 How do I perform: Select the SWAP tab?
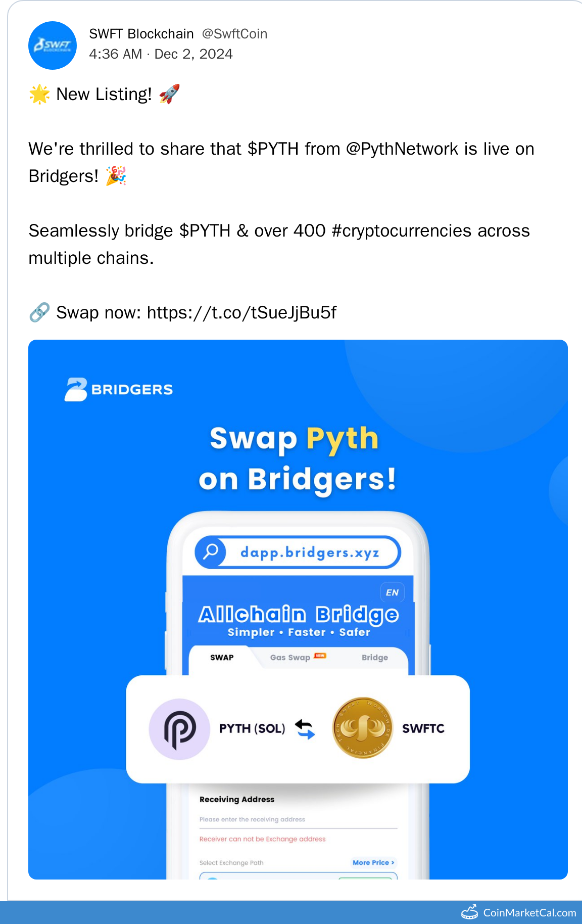(x=222, y=657)
